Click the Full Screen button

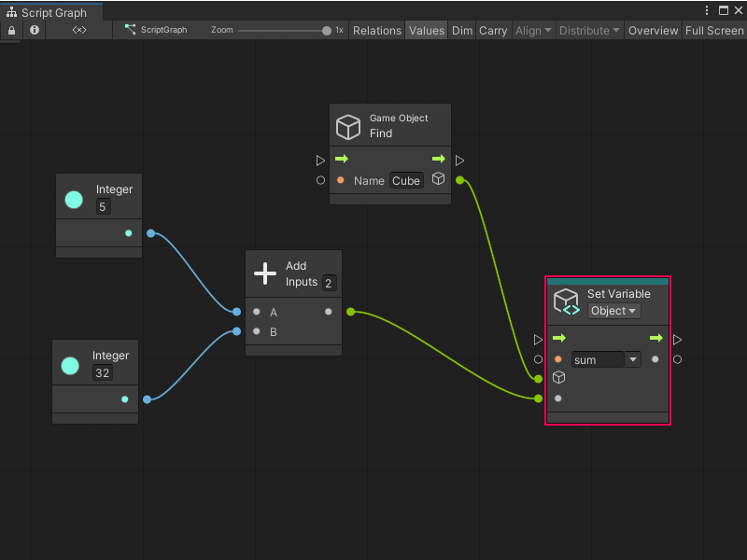pos(713,30)
